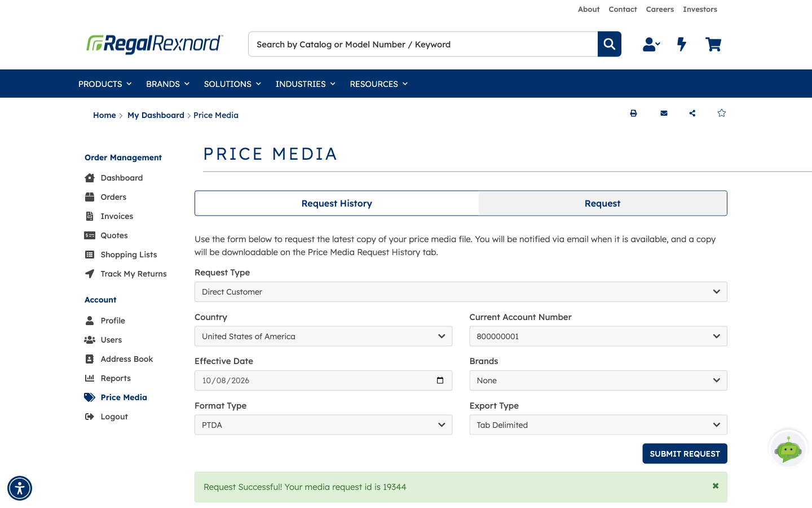Open the accessibility options widget
The height and width of the screenshot is (508, 812).
point(20,488)
